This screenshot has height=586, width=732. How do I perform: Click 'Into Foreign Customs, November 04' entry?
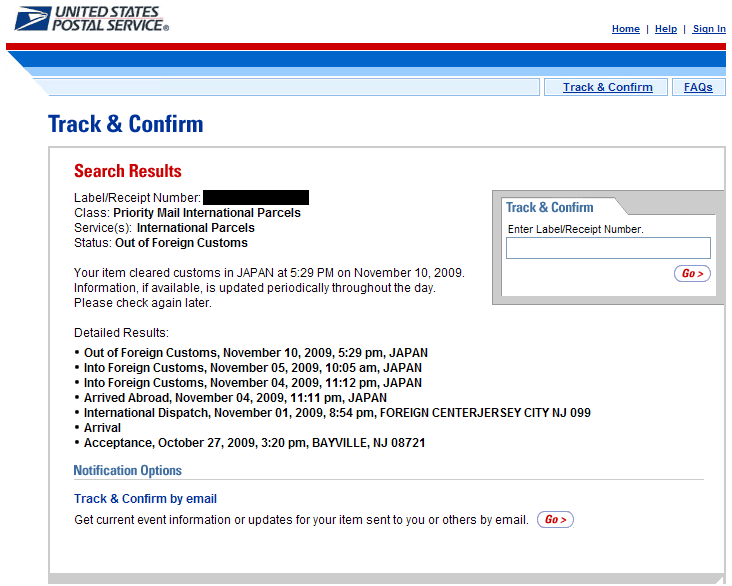(x=253, y=383)
